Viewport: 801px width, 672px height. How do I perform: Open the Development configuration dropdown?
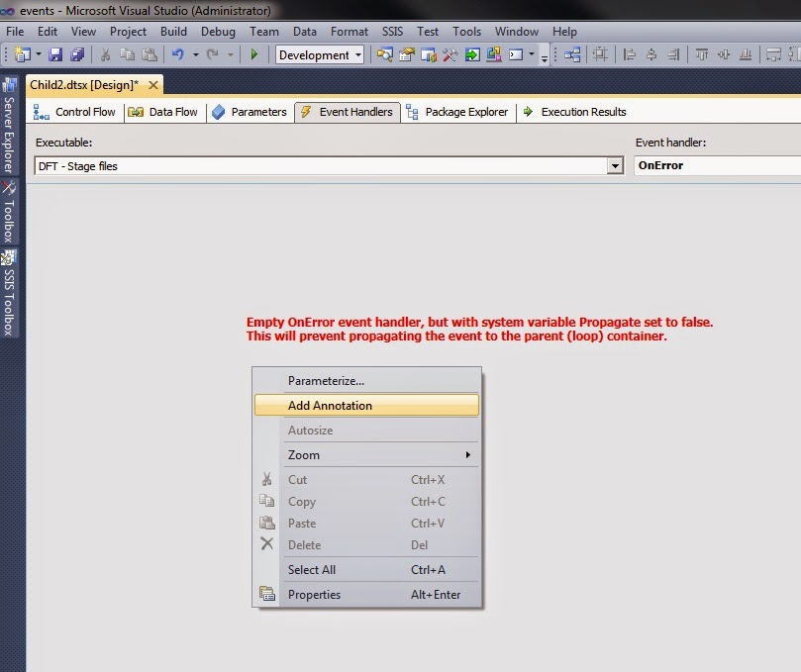[x=320, y=54]
